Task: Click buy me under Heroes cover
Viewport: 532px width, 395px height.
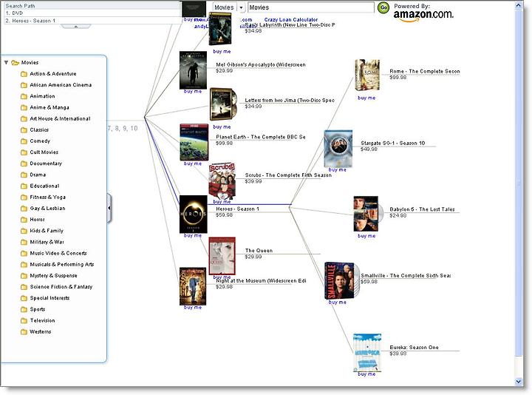Action: click(x=193, y=235)
